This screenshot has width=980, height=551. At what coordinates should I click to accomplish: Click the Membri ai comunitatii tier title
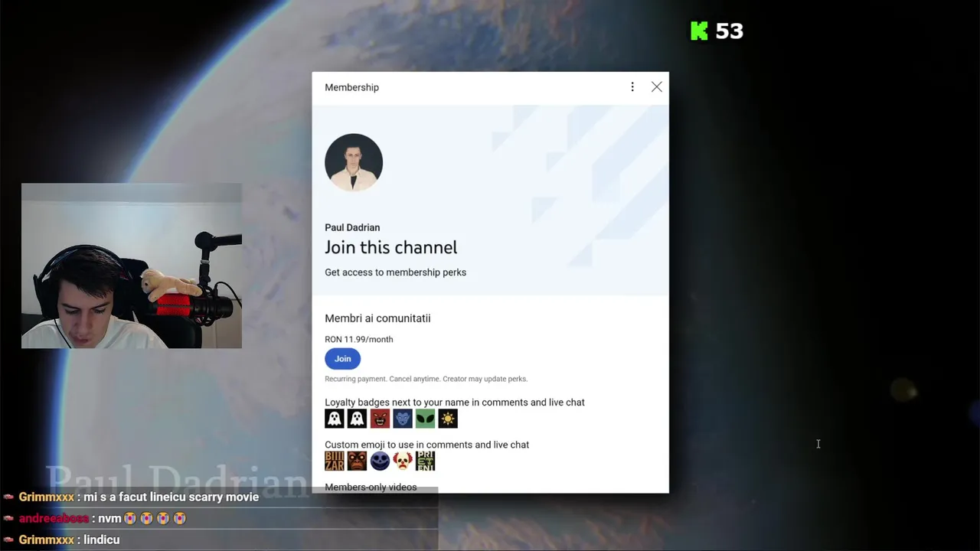click(x=377, y=318)
